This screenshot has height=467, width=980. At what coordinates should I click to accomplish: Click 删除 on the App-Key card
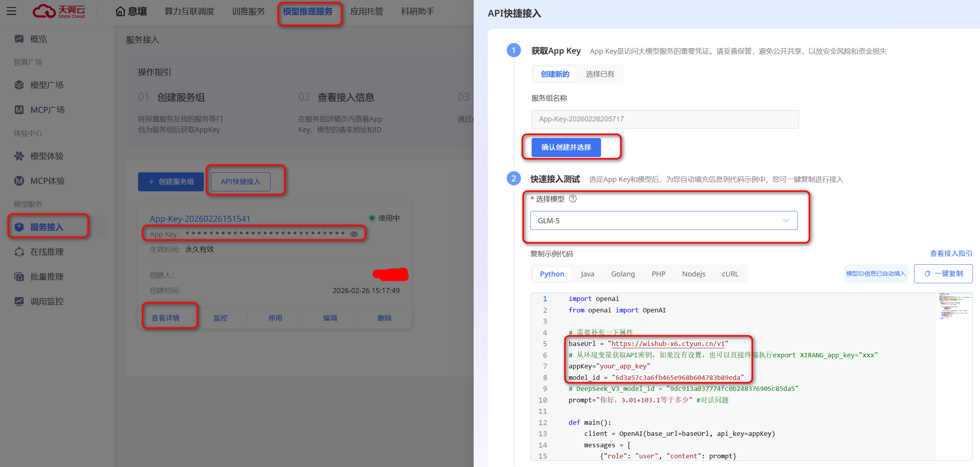coord(385,318)
